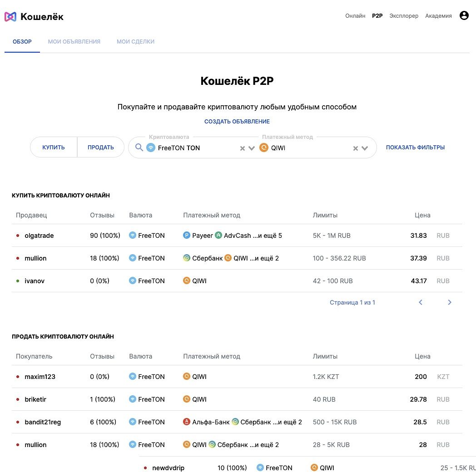Open Онлайн in top navigation

tap(355, 16)
